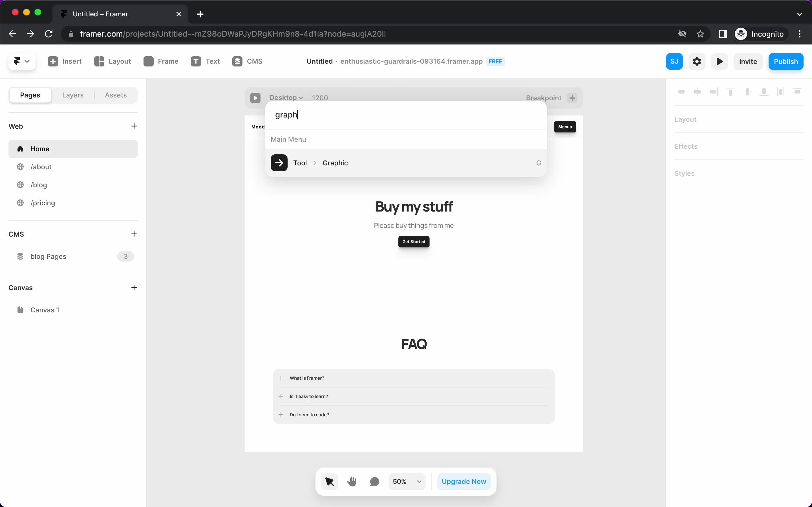Click the hand/pan tool icon
The height and width of the screenshot is (507, 812).
click(351, 481)
